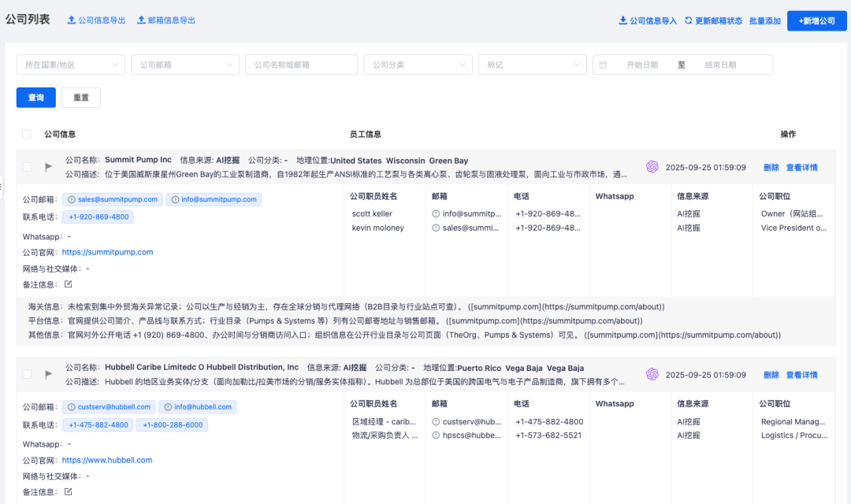Click the 公司信息导入 import link
Screen dimensions: 851x504
pos(648,20)
